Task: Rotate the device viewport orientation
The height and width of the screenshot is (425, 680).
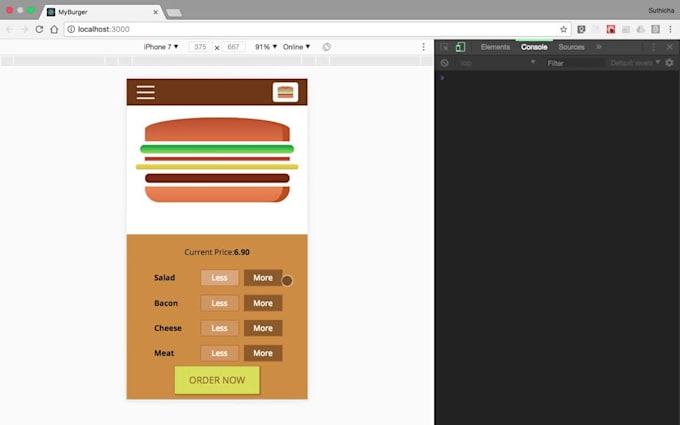Action: click(327, 47)
